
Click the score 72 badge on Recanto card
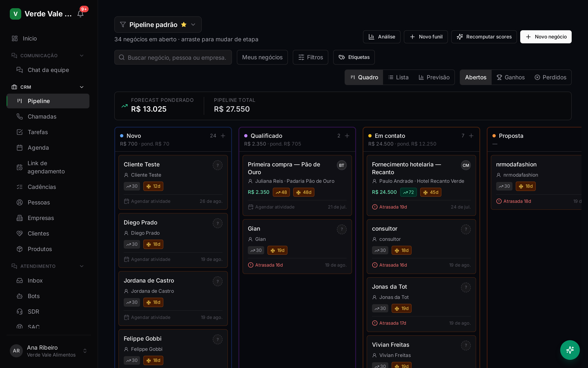pyautogui.click(x=408, y=192)
